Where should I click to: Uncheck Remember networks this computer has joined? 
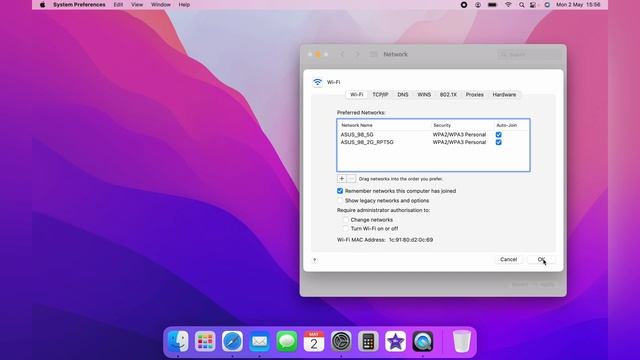tap(340, 191)
